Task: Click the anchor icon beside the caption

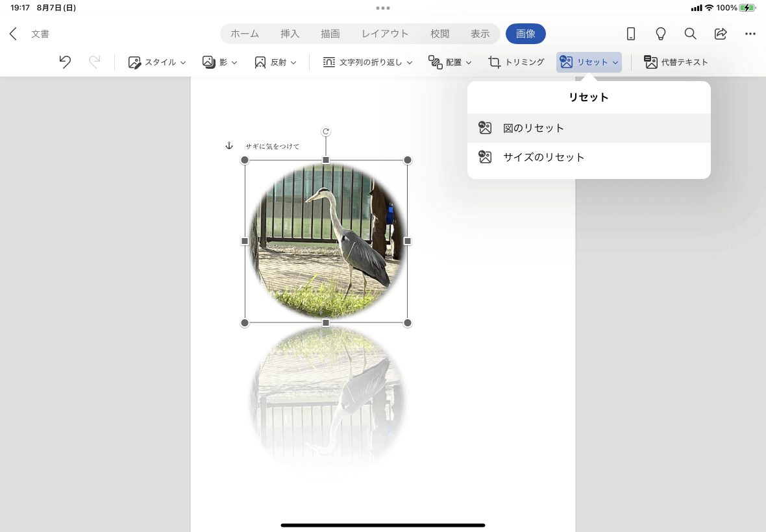Action: tap(229, 145)
